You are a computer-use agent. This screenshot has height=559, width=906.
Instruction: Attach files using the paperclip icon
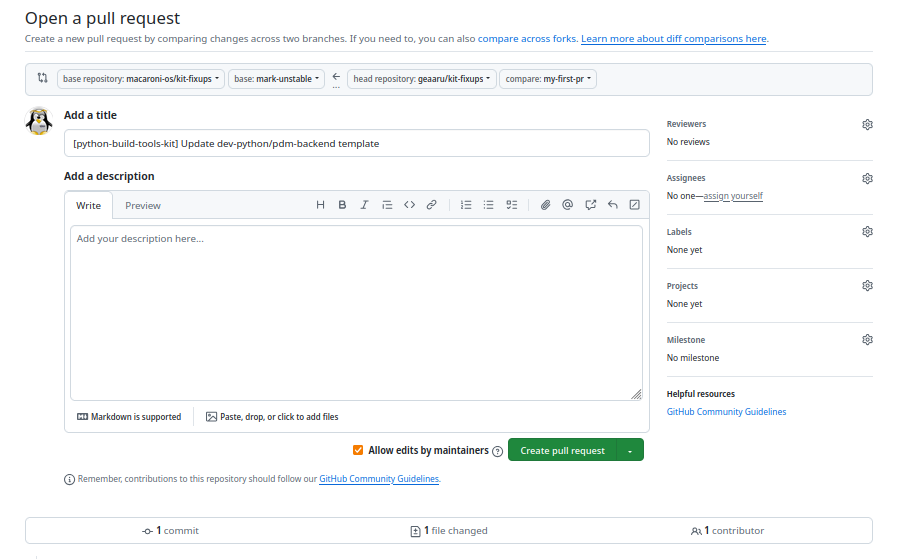tap(545, 205)
